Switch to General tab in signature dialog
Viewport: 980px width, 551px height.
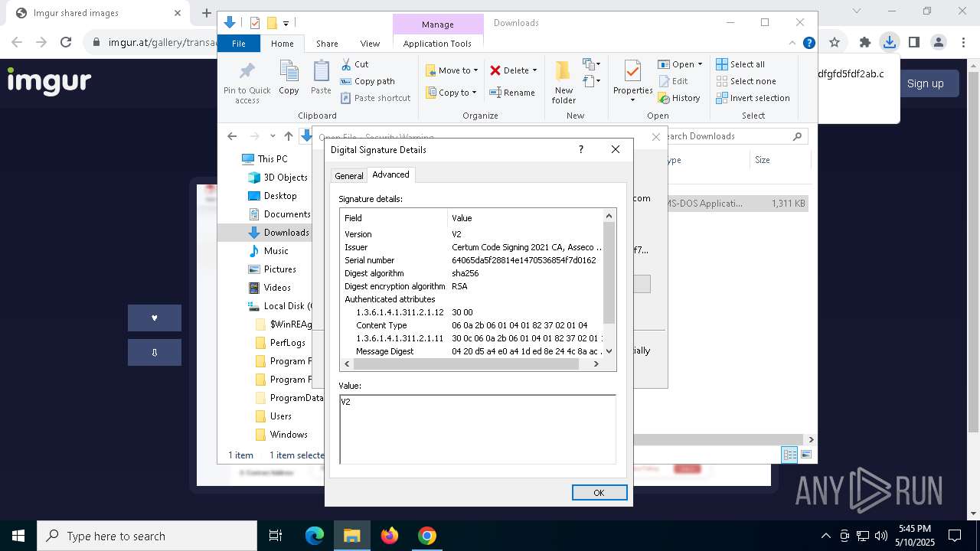349,176
